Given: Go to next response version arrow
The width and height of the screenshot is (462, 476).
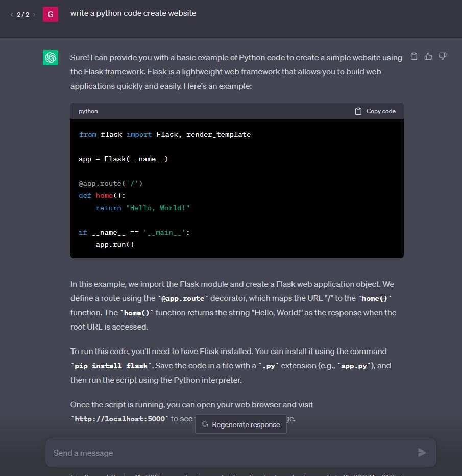Looking at the screenshot, I should coord(34,15).
